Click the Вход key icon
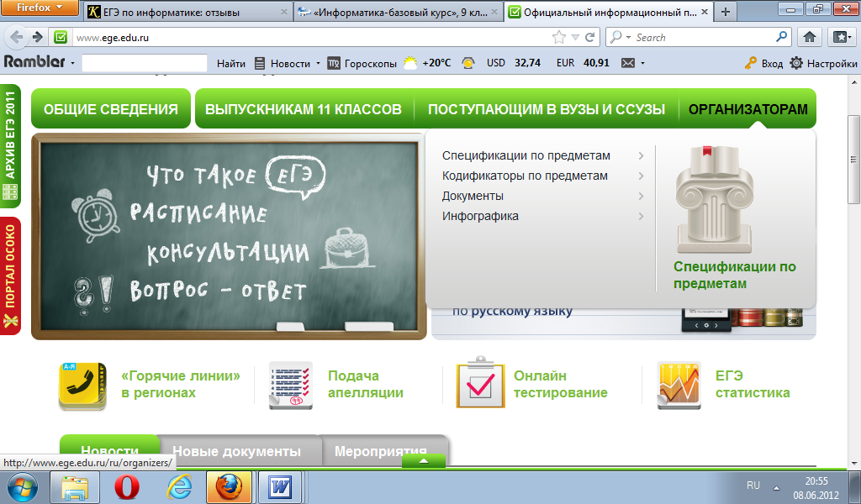The width and height of the screenshot is (861, 504). click(x=751, y=63)
